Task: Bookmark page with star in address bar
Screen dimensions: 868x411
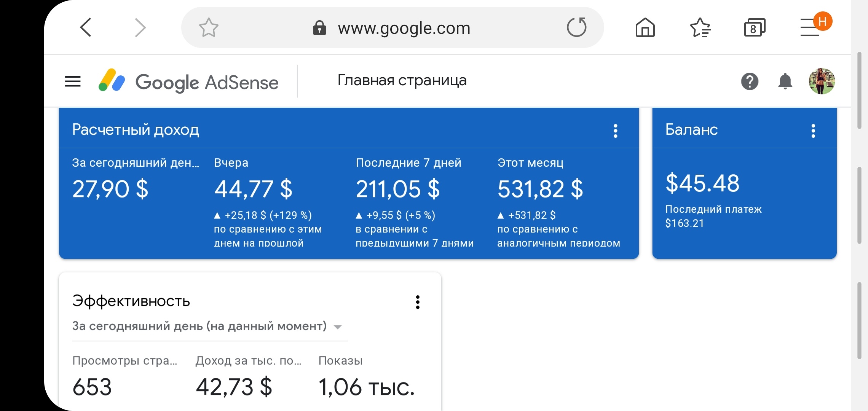Action: pyautogui.click(x=209, y=28)
